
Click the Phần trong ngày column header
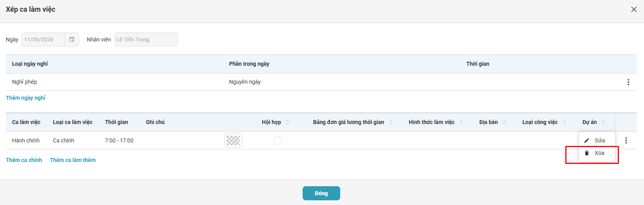click(249, 64)
